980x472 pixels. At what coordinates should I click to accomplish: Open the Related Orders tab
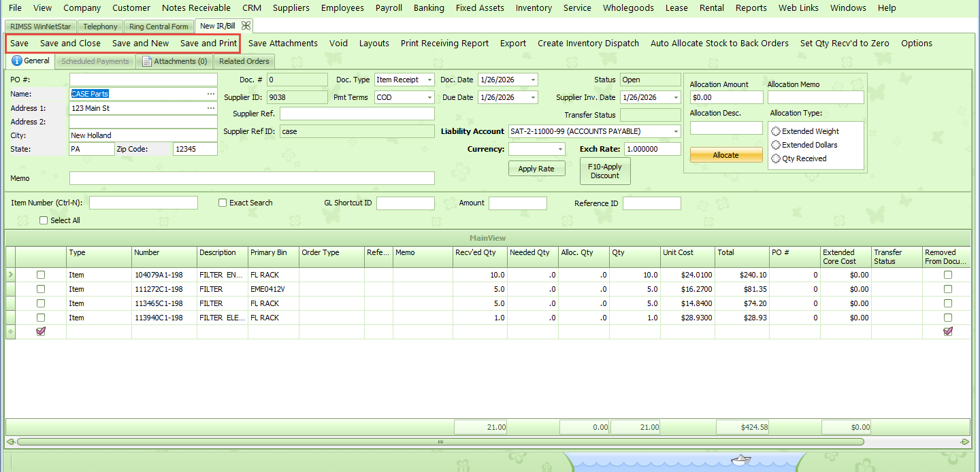[244, 61]
